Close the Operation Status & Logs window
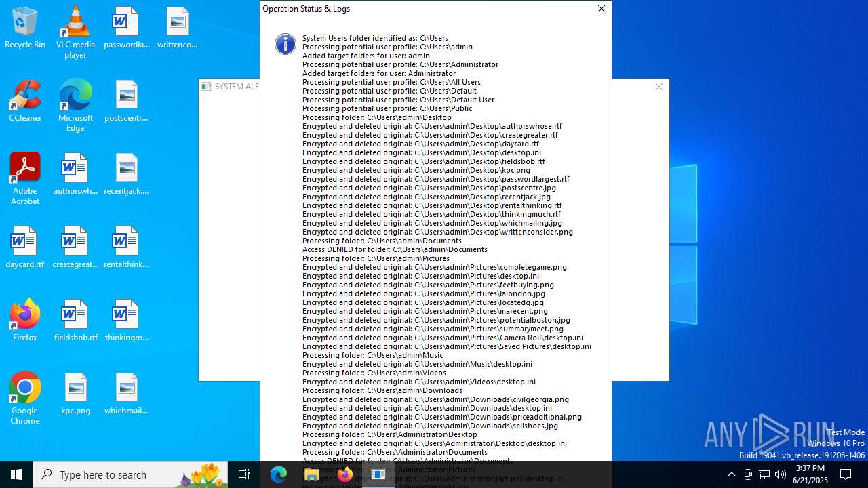 pyautogui.click(x=601, y=9)
